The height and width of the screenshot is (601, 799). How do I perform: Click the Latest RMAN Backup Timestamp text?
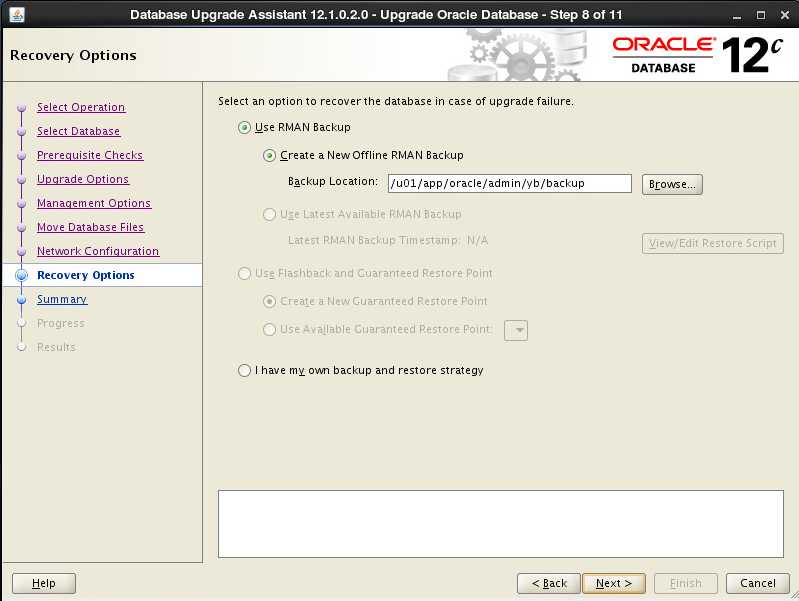[x=388, y=240]
